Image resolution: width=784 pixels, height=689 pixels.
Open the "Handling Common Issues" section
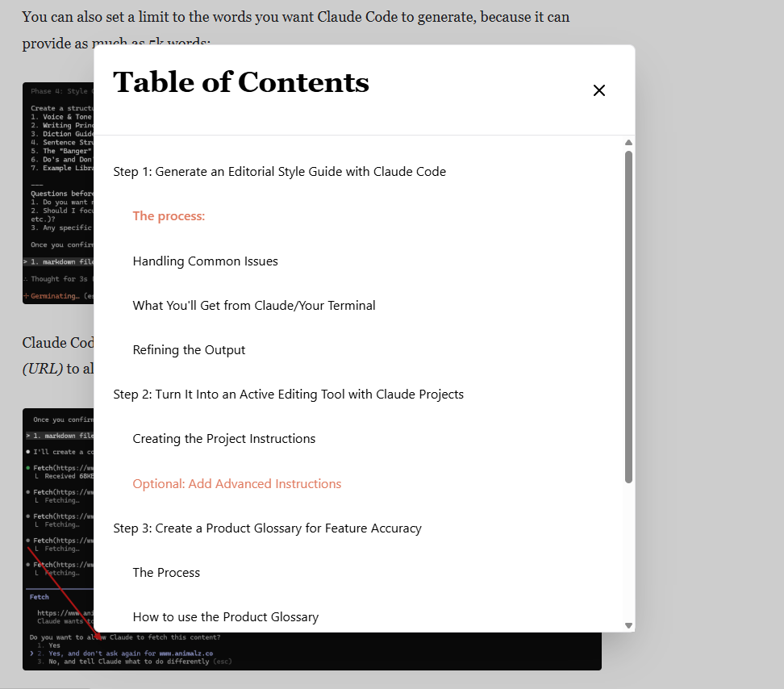205,261
